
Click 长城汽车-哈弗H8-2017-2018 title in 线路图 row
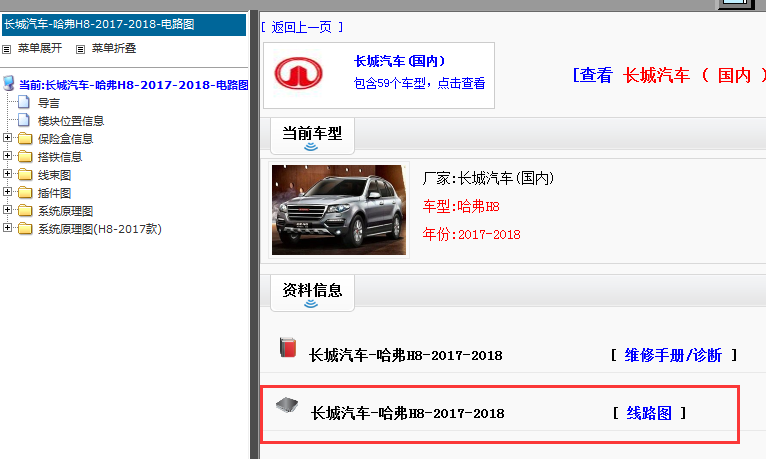pos(407,414)
